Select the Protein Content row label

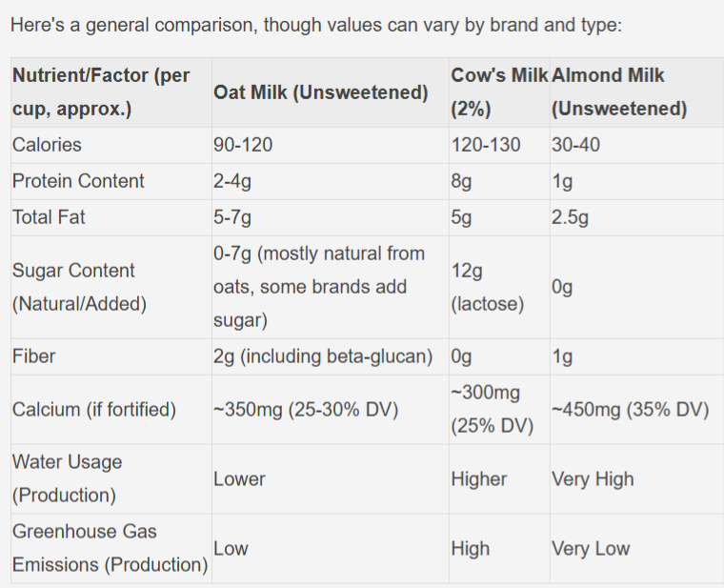[78, 181]
